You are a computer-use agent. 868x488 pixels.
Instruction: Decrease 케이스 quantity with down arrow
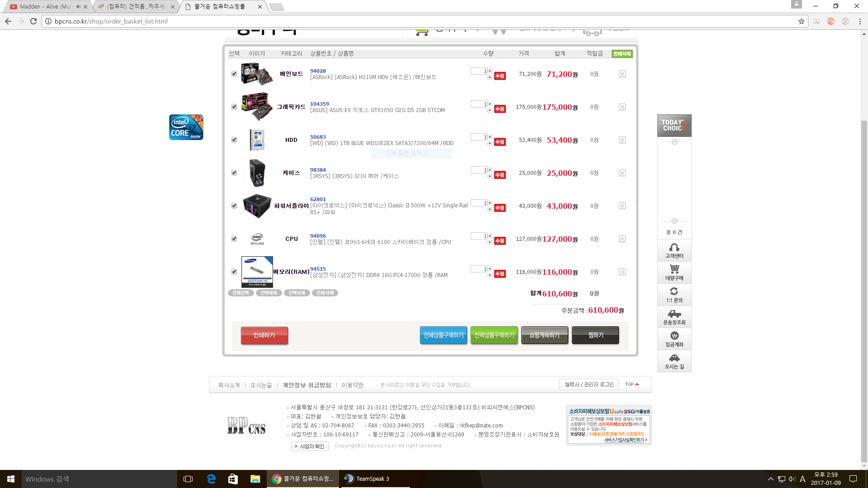click(x=490, y=176)
